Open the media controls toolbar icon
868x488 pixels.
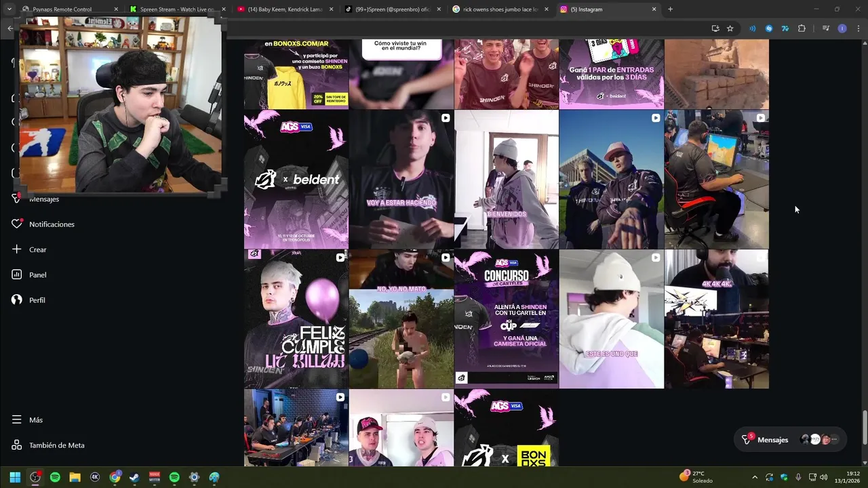coord(825,28)
